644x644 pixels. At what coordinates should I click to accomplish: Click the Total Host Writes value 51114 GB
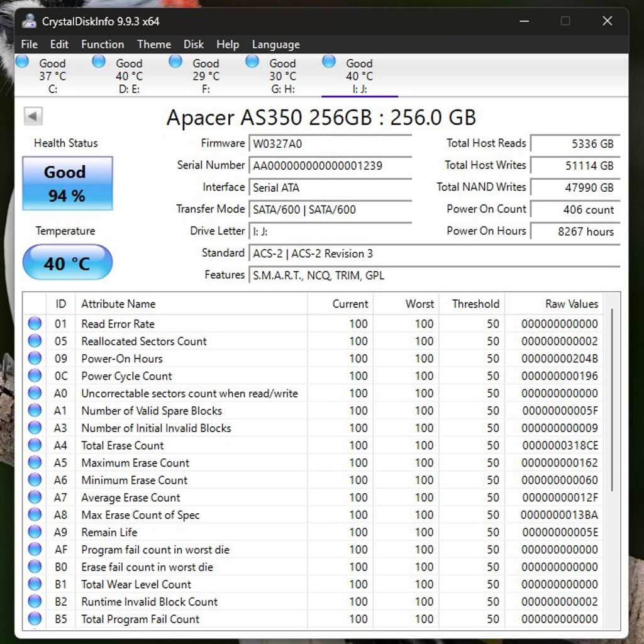pyautogui.click(x=575, y=165)
